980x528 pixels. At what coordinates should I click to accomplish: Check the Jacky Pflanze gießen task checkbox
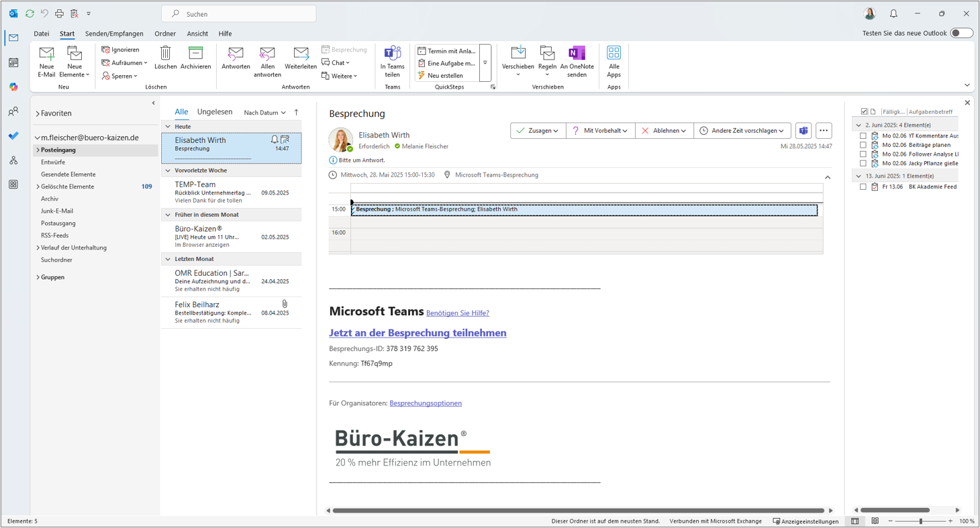pyautogui.click(x=863, y=163)
